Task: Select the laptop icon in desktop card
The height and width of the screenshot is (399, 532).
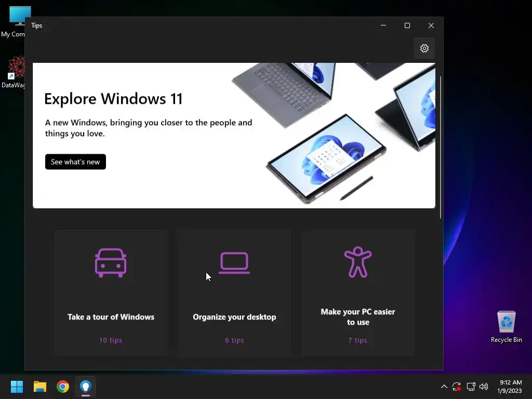Action: [234, 262]
